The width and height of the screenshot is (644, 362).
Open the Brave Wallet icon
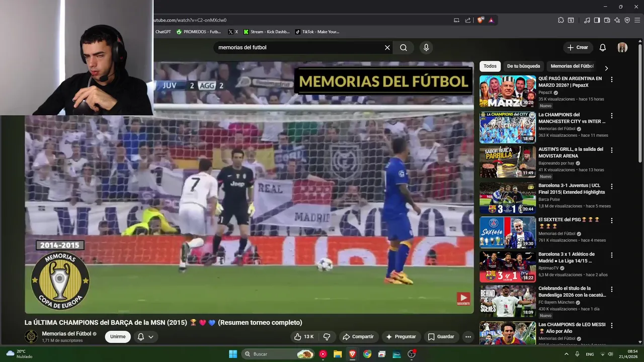607,20
